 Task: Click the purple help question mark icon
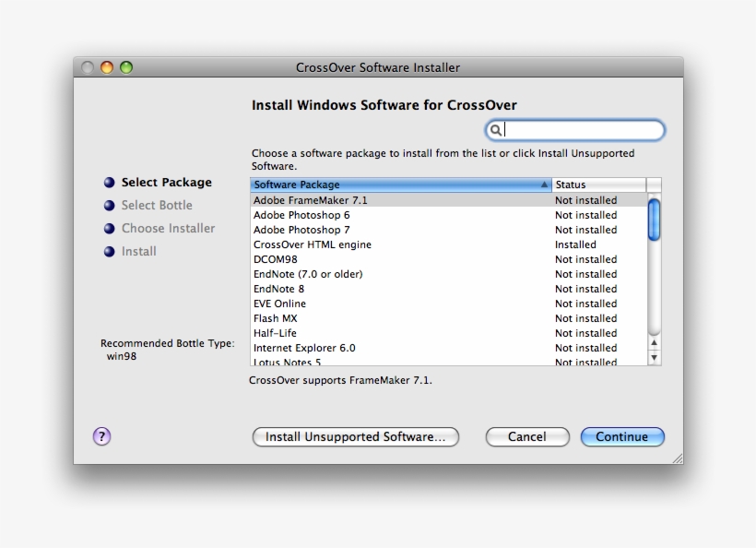click(x=101, y=436)
